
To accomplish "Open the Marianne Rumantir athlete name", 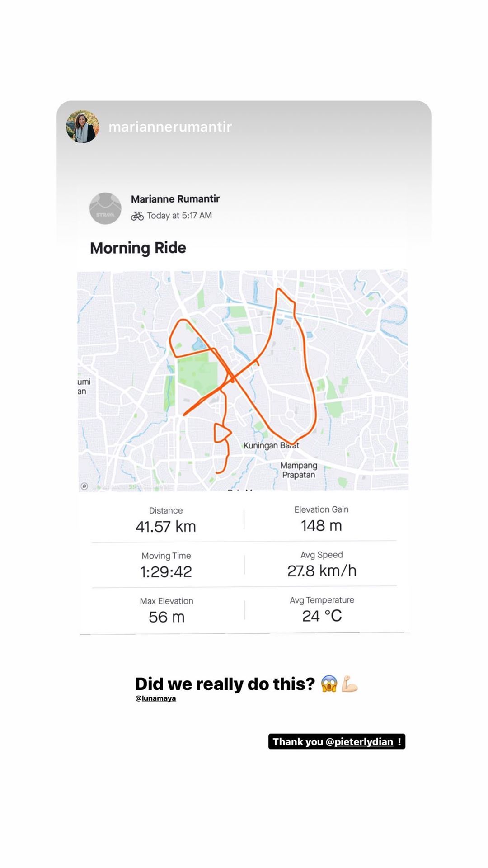I will click(175, 199).
